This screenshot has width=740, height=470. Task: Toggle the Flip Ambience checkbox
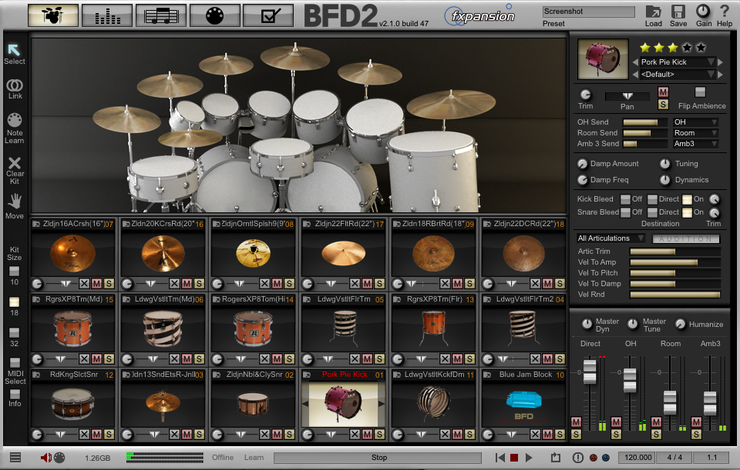(700, 93)
